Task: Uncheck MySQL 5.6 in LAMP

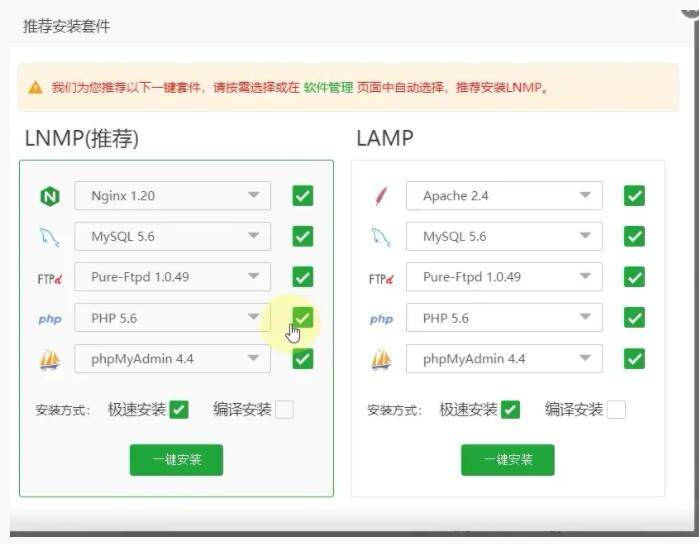Action: [634, 236]
